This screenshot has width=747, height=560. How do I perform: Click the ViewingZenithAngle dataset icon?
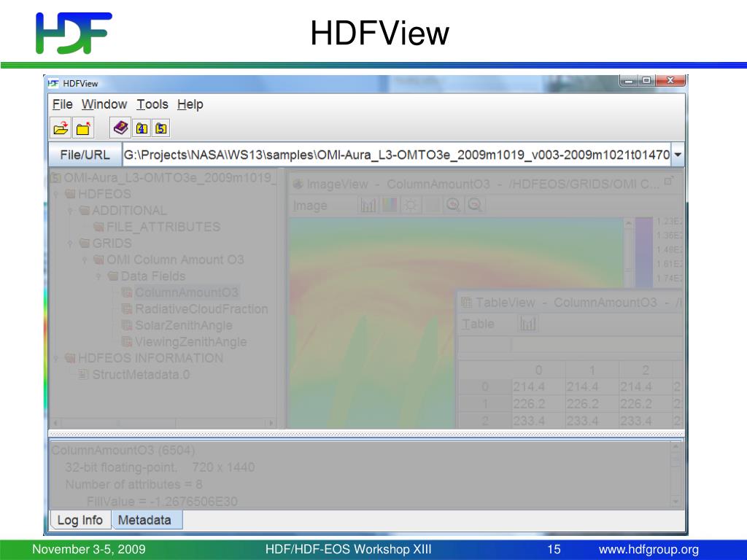point(127,341)
